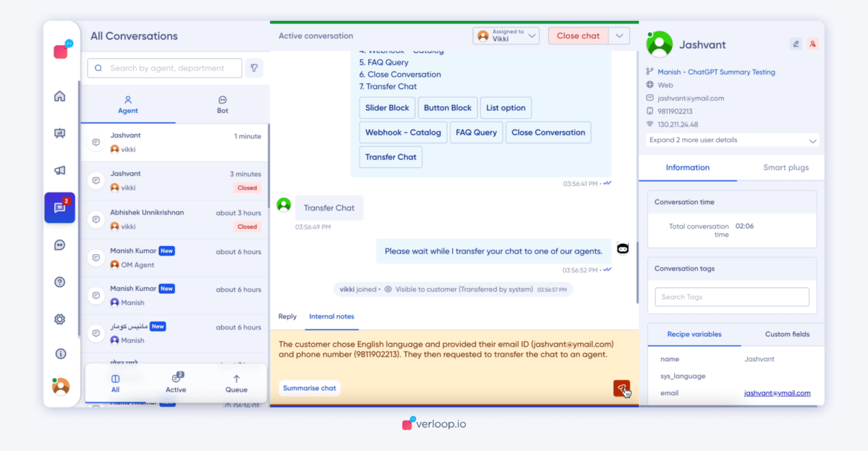
Task: Open Conversations from the left sidebar
Action: [61, 207]
